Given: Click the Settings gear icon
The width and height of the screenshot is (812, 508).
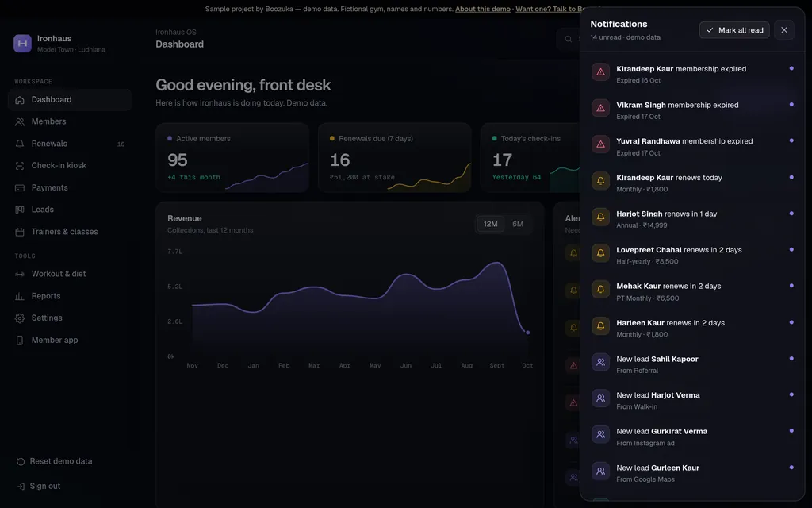Looking at the screenshot, I should (20, 317).
